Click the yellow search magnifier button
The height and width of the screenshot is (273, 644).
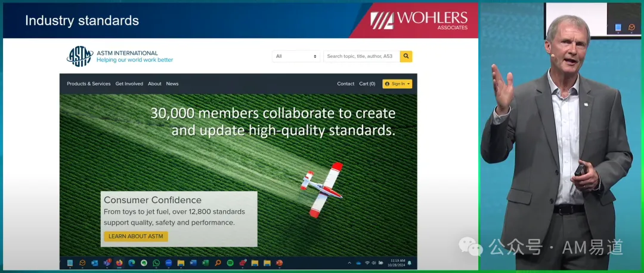[406, 56]
